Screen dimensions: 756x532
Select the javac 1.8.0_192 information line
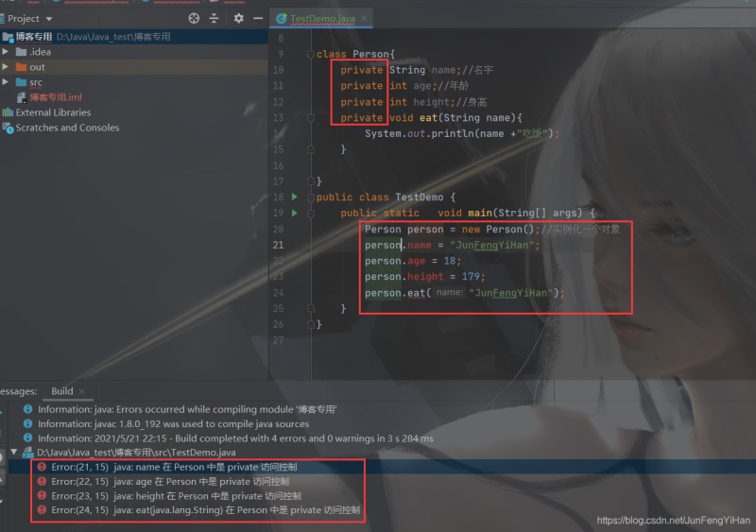[x=173, y=424]
